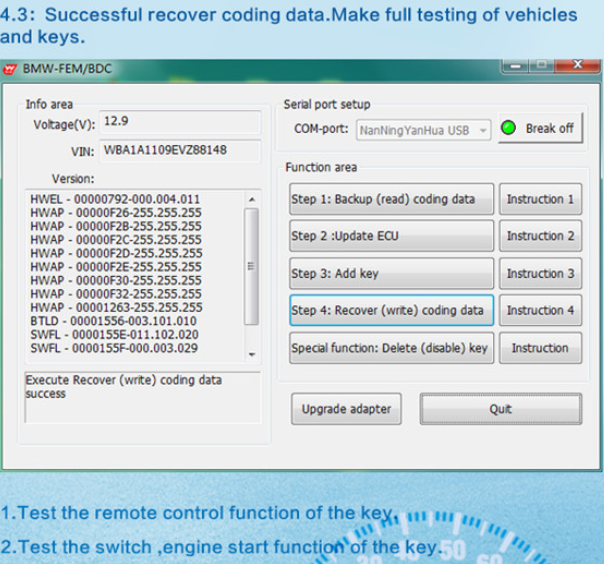This screenshot has width=604, height=564.
Task: Click Step 1: Backup (read) coding data
Action: pyautogui.click(x=391, y=199)
